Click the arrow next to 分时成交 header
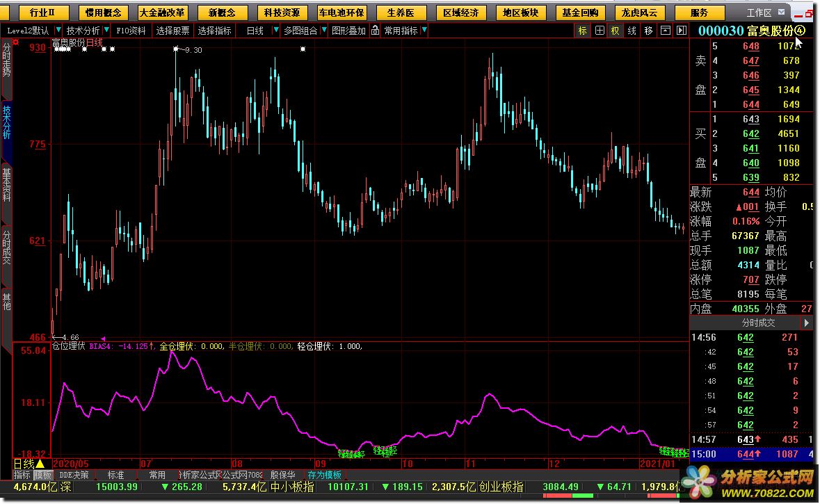 pyautogui.click(x=806, y=323)
